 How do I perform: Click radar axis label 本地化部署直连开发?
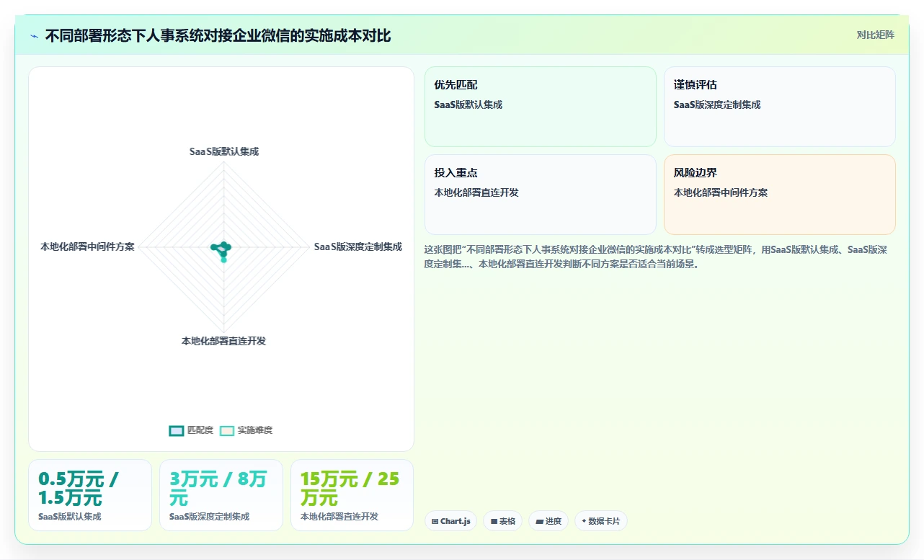point(224,341)
